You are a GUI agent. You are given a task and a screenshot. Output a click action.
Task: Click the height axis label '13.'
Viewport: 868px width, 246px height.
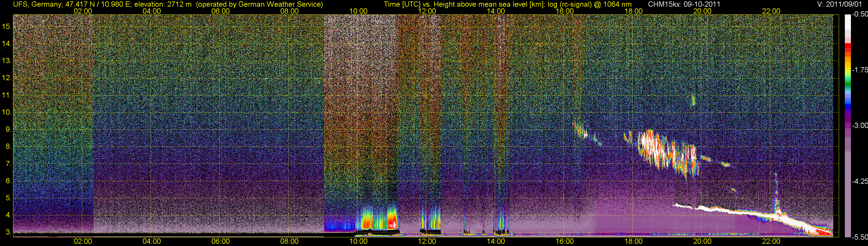click(x=7, y=61)
